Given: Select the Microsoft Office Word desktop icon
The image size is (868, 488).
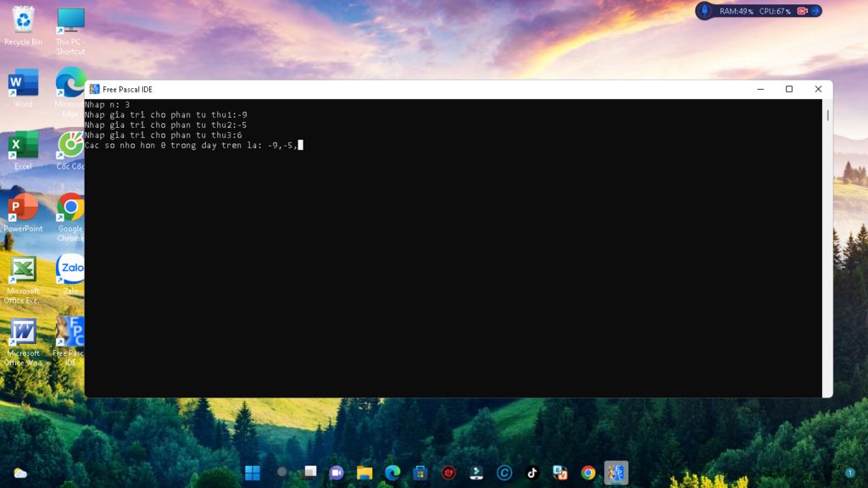Looking at the screenshot, I should pos(23,342).
